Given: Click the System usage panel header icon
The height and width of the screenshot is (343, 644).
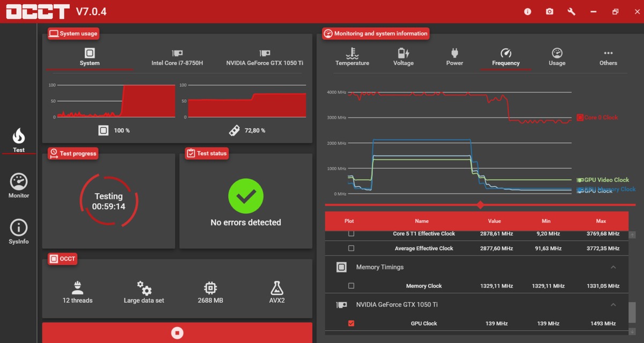Looking at the screenshot, I should tap(54, 33).
